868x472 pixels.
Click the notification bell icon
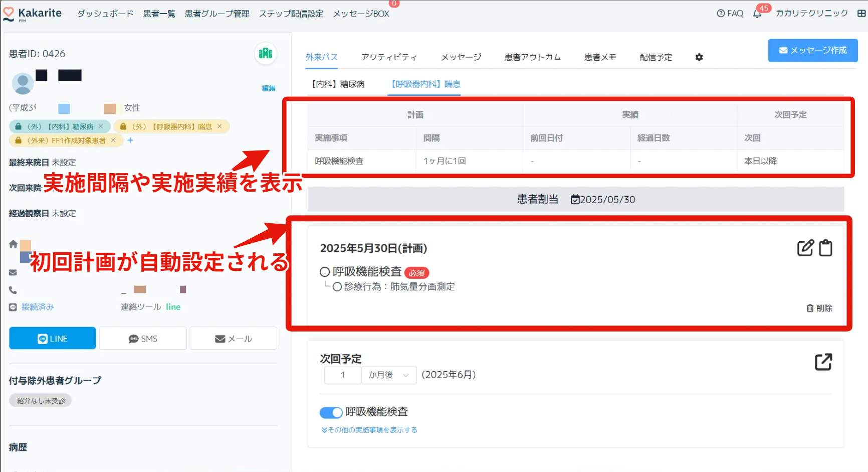click(x=757, y=14)
